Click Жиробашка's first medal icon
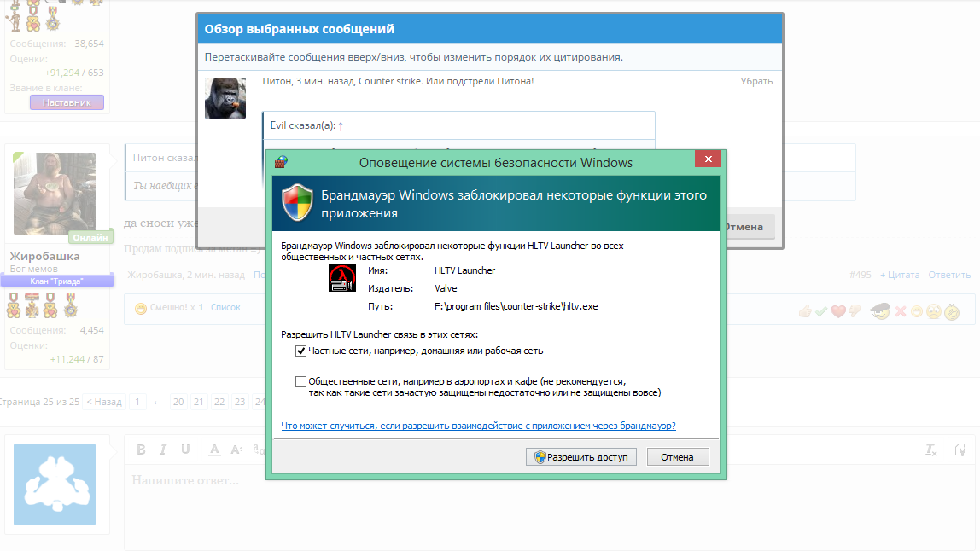The height and width of the screenshot is (551, 980). [x=14, y=305]
